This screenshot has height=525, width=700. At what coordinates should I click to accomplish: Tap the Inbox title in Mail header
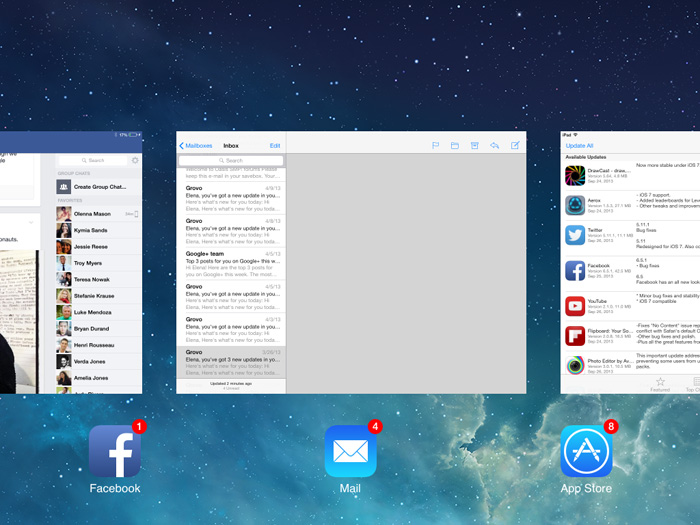[x=231, y=146]
